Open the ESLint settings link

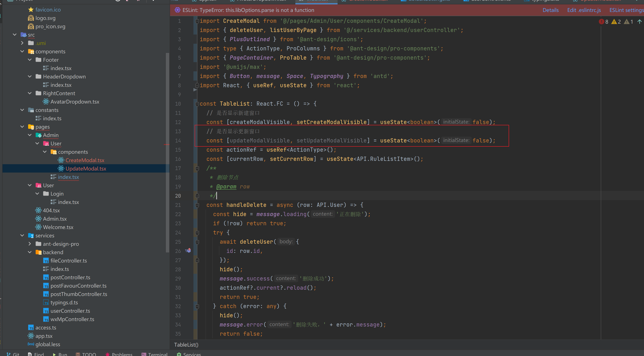(626, 10)
